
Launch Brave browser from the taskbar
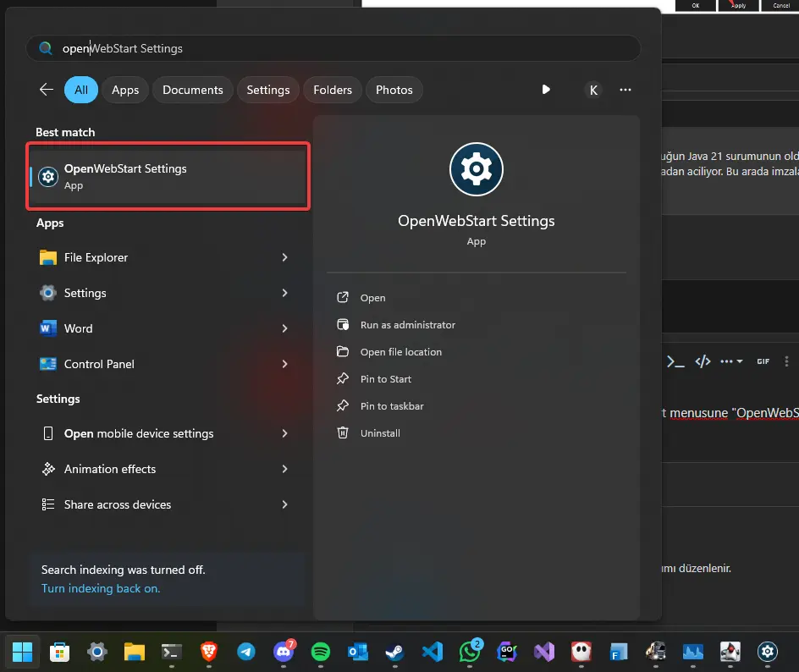(x=209, y=652)
